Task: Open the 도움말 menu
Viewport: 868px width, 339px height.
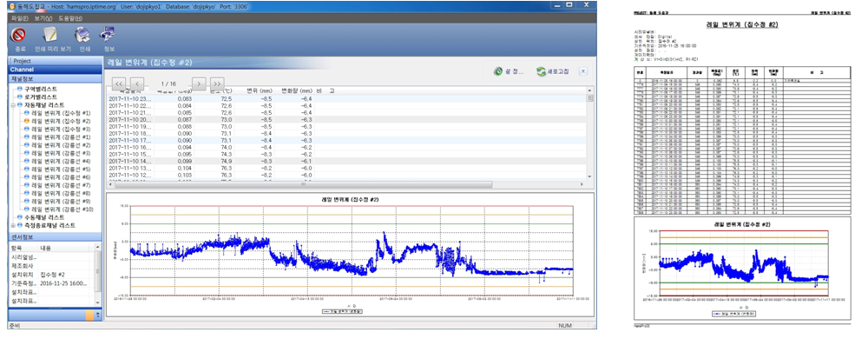Action: [x=70, y=18]
